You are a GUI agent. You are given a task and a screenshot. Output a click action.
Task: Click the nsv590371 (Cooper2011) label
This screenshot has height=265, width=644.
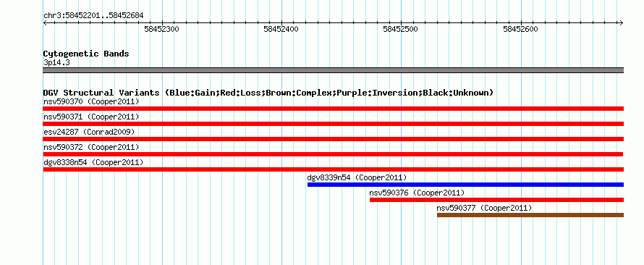tap(91, 117)
